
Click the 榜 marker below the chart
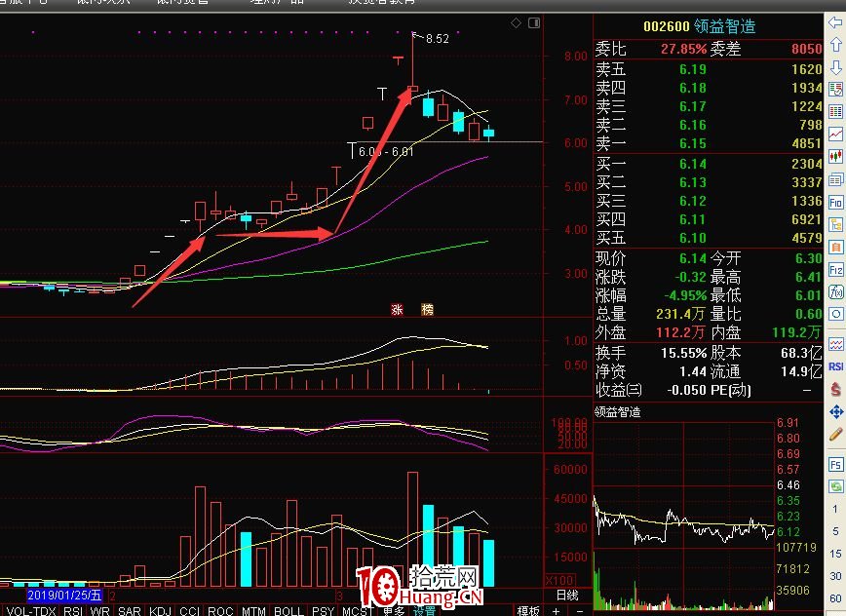point(427,309)
